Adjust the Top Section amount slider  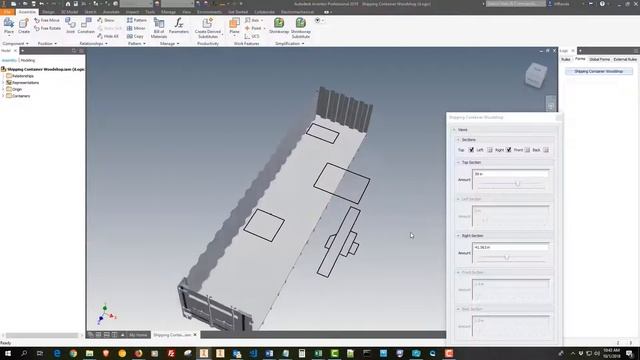(x=517, y=184)
